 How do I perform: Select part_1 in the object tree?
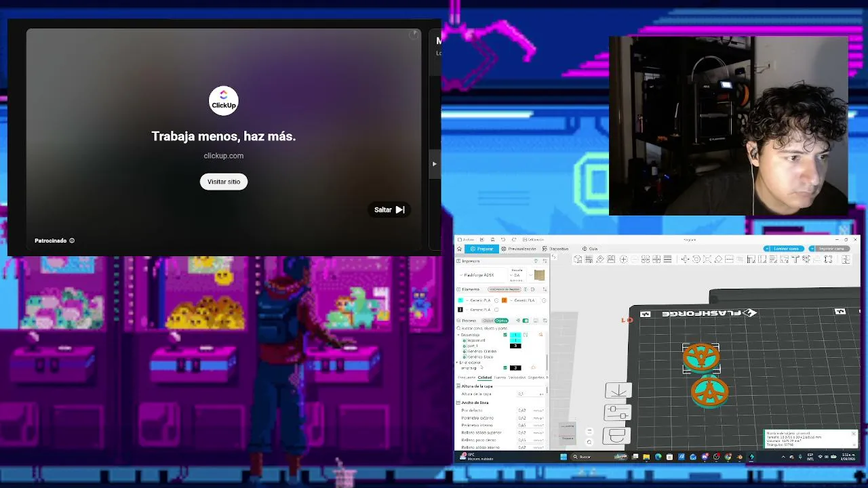click(x=473, y=346)
